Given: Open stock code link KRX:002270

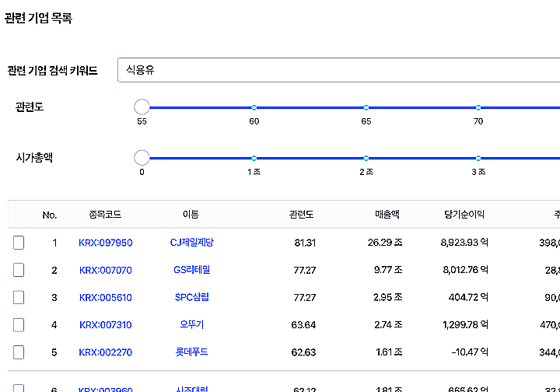Looking at the screenshot, I should click(106, 352).
